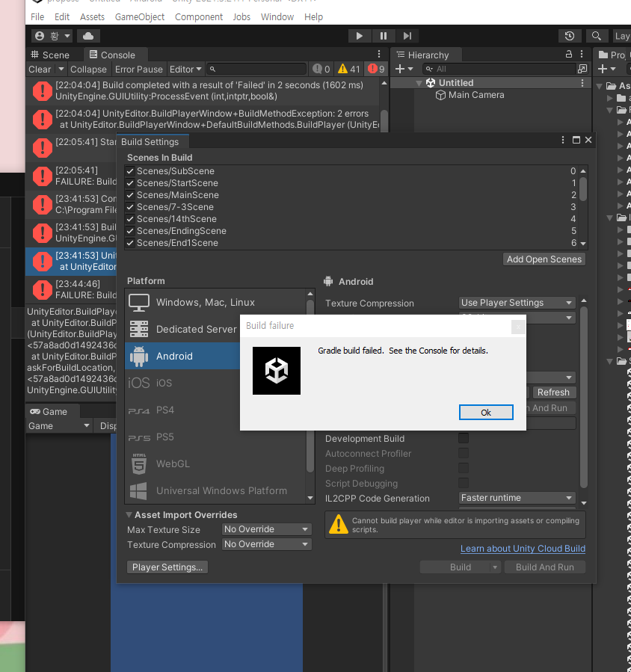Image resolution: width=631 pixels, height=672 pixels.
Task: Uncheck Scenes/End1Scene in build list
Action: click(x=130, y=243)
